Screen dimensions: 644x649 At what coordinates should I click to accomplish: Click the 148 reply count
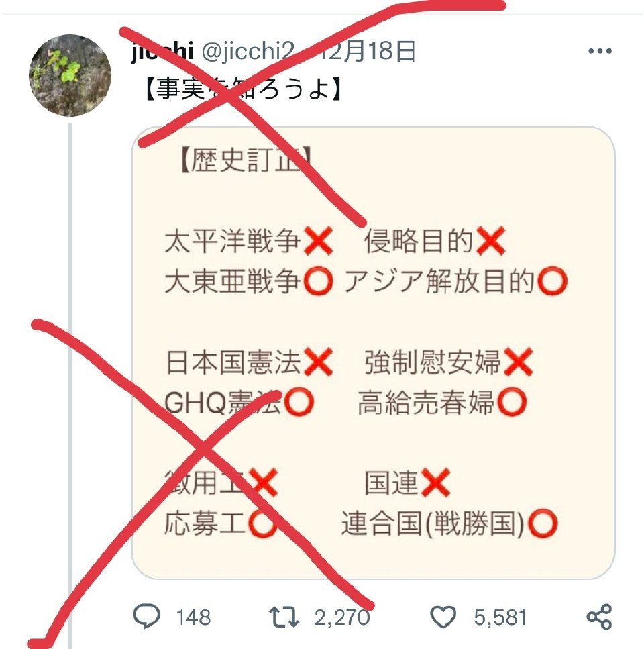pos(194,617)
